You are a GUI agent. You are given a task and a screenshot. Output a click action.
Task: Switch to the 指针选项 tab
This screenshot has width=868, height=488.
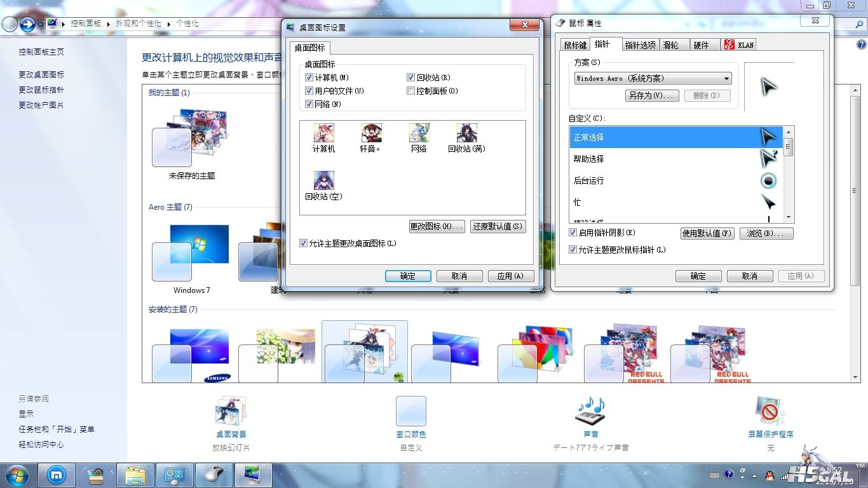tap(639, 45)
